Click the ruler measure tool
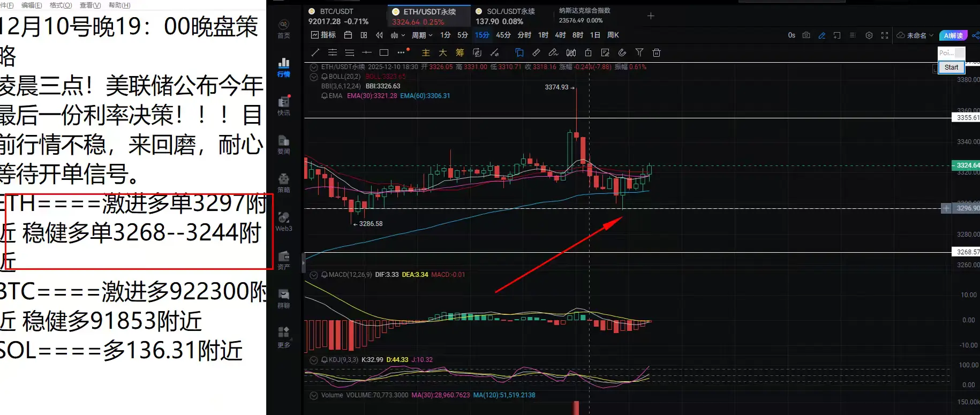This screenshot has height=415, width=980. tap(536, 52)
